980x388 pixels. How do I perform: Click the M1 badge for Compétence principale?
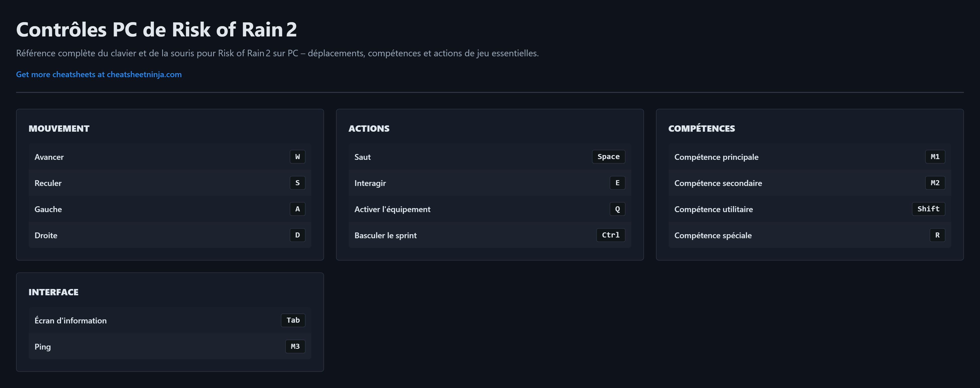click(935, 157)
